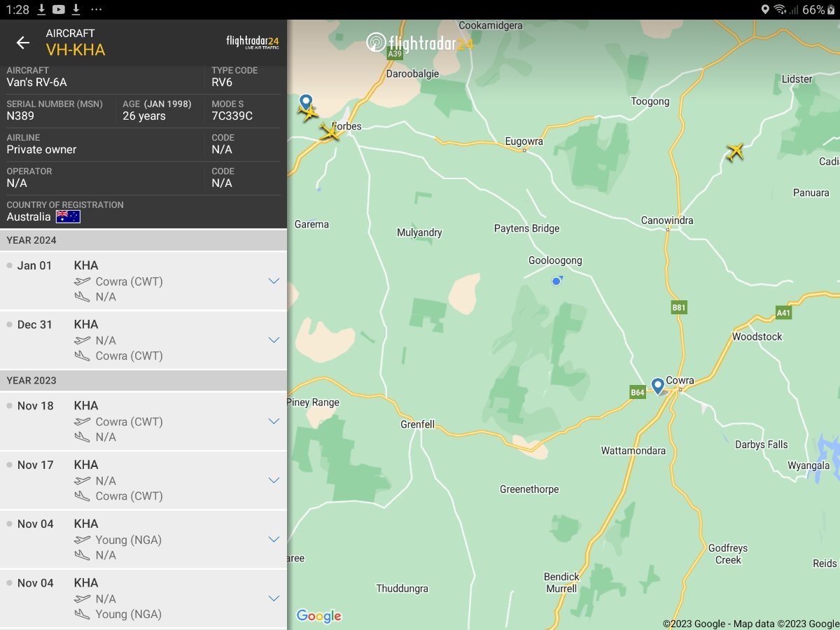The image size is (840, 630).
Task: Tap the Mode S code 7C339C
Action: (x=232, y=115)
